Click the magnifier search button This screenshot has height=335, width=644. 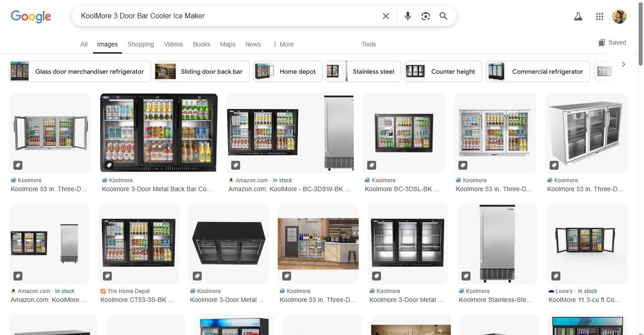[x=443, y=16]
